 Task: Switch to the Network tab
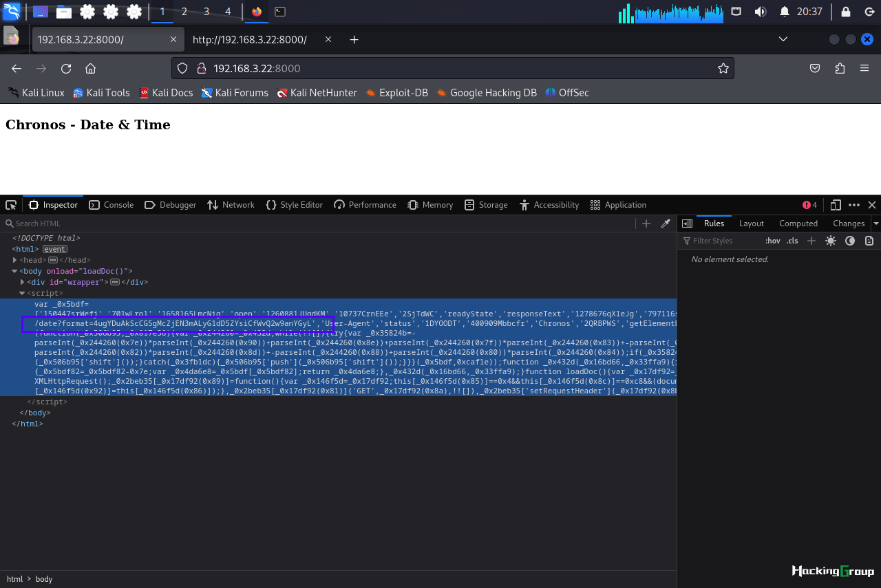[231, 205]
